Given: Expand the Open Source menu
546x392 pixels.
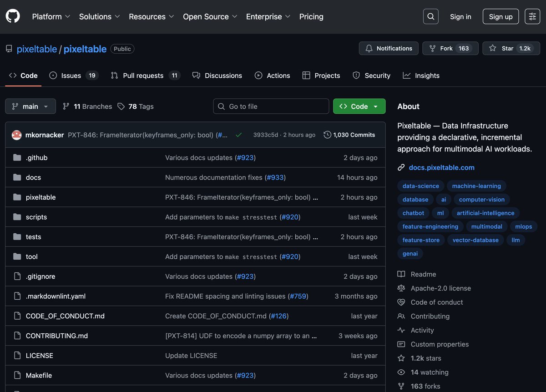Looking at the screenshot, I should tap(210, 16).
